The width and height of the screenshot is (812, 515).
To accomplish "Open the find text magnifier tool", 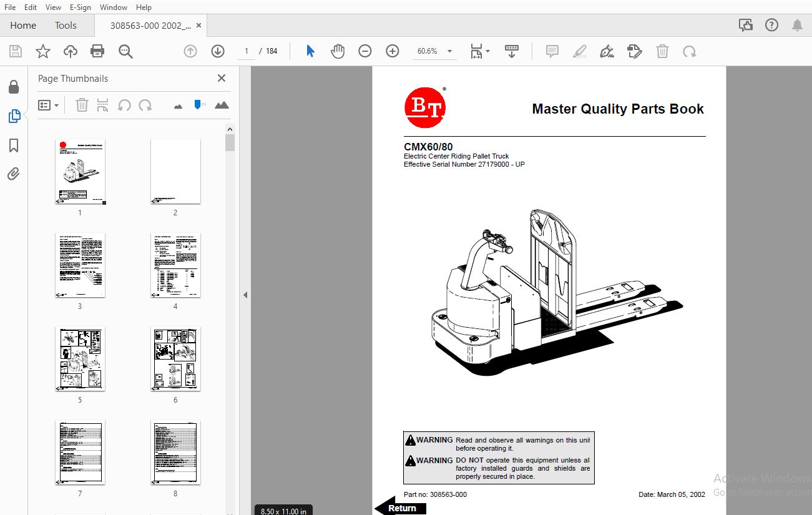I will click(125, 51).
